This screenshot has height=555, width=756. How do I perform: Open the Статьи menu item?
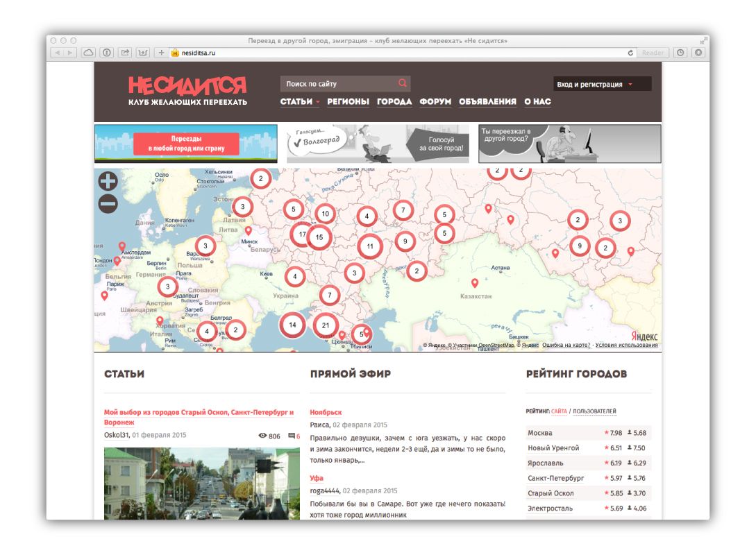point(296,102)
